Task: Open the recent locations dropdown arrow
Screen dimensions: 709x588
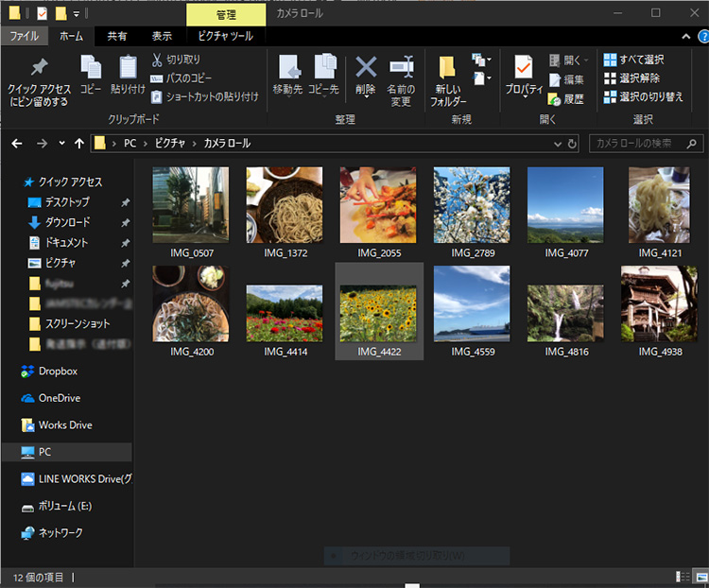Action: (x=62, y=144)
